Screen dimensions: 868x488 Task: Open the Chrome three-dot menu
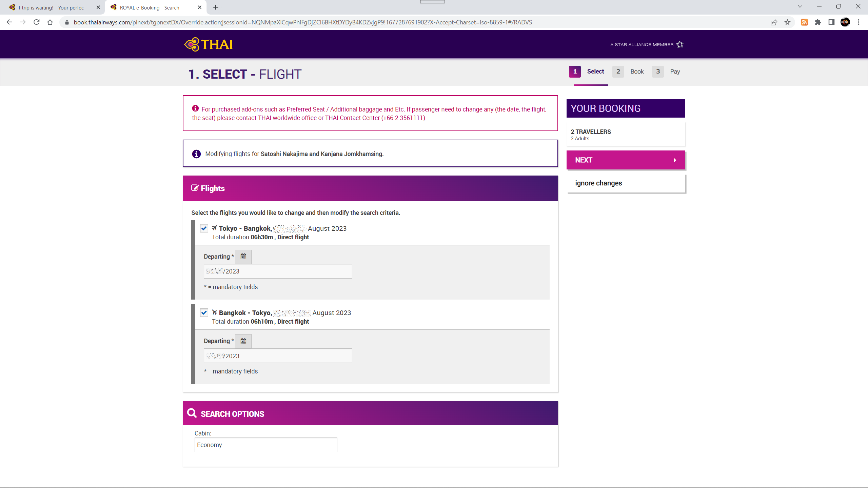point(859,22)
